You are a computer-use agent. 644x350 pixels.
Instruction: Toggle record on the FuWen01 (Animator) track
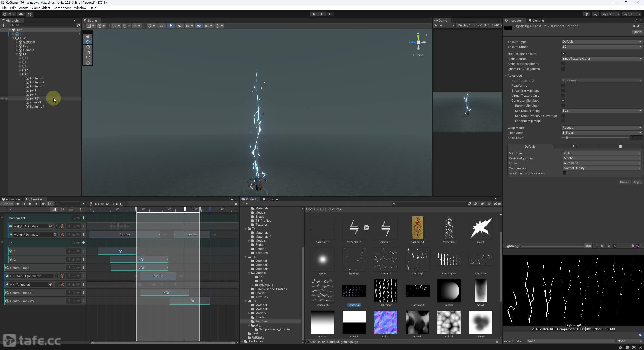pos(62,276)
